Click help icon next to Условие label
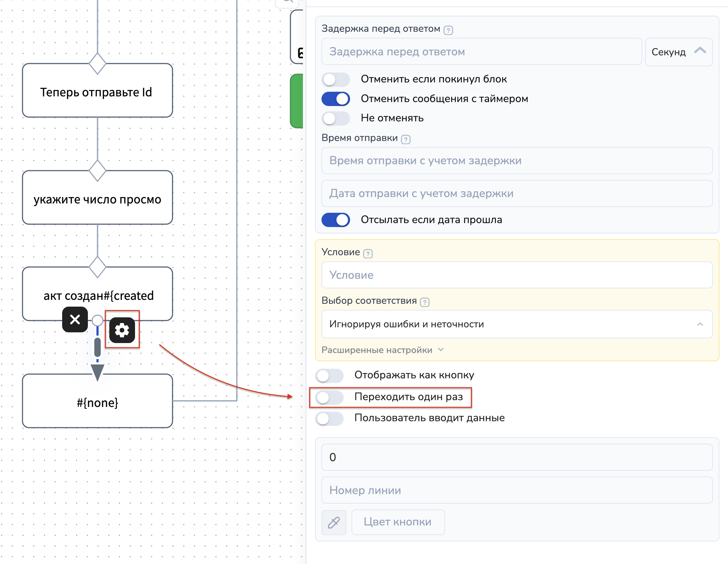Image resolution: width=728 pixels, height=564 pixels. (x=368, y=253)
